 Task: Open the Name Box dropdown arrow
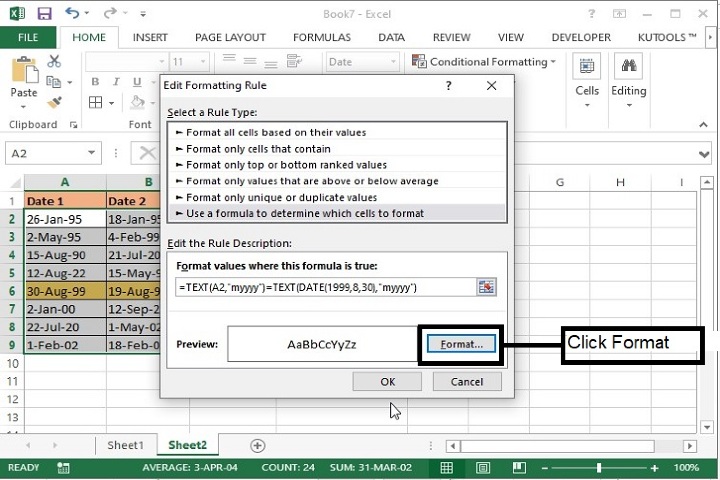91,153
